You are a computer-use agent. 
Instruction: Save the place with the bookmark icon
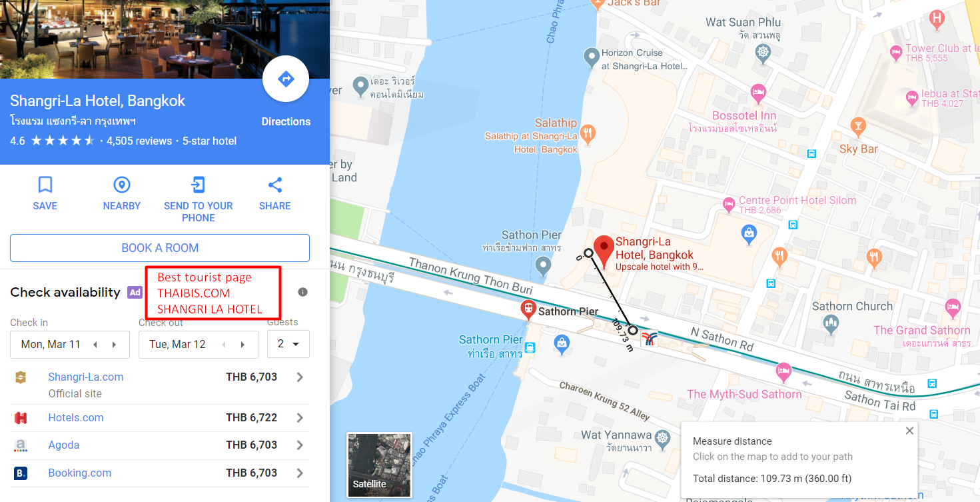click(x=45, y=185)
